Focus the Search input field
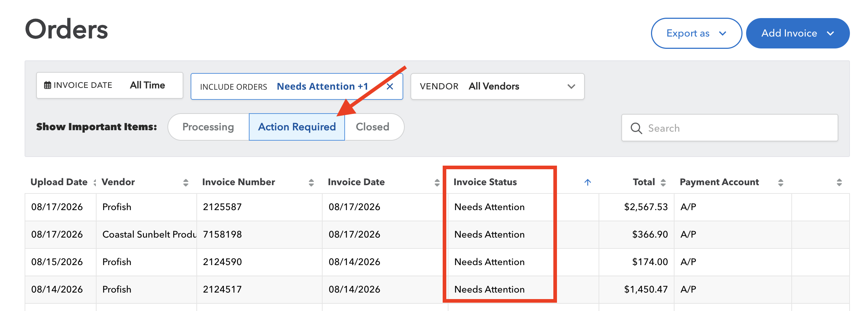 [x=730, y=128]
